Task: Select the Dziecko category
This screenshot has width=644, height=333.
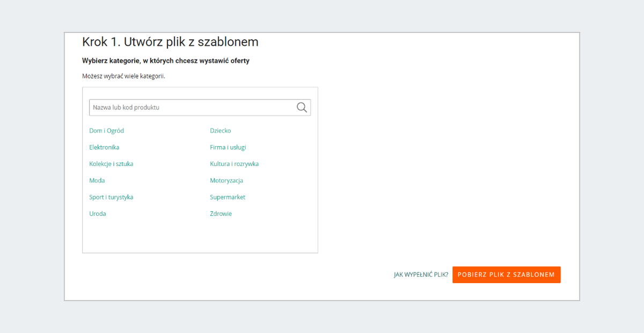Action: [x=221, y=131]
